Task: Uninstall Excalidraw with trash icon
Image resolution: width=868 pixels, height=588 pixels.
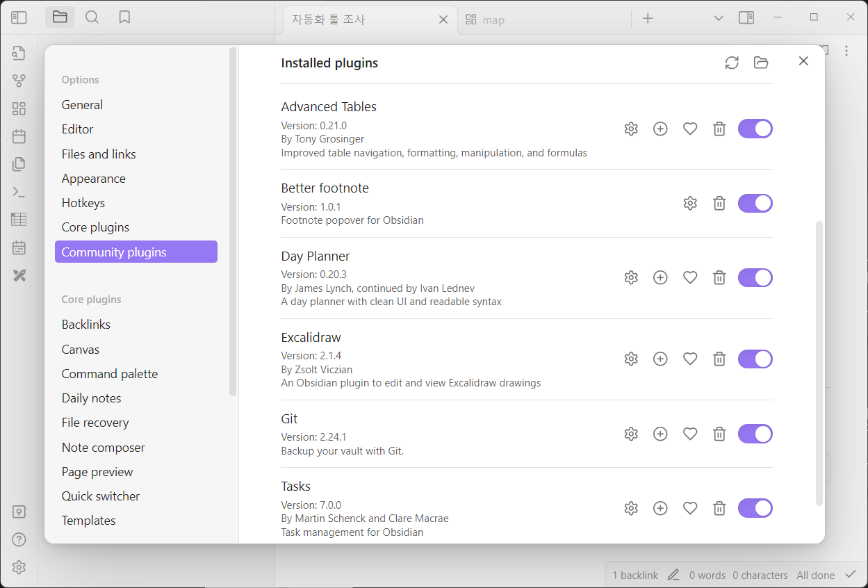Action: tap(719, 359)
